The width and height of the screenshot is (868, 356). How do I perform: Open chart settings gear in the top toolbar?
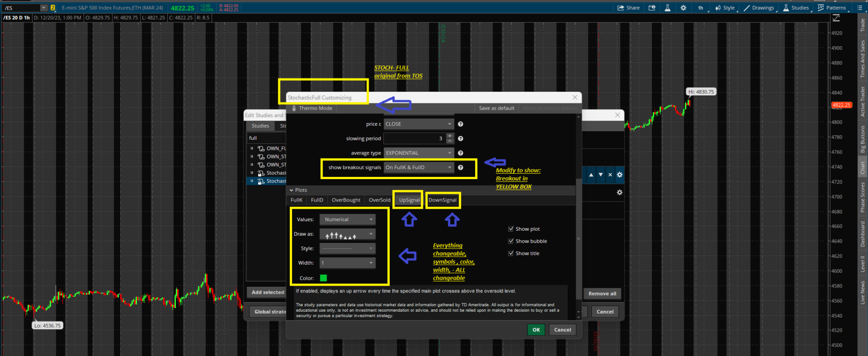683,8
